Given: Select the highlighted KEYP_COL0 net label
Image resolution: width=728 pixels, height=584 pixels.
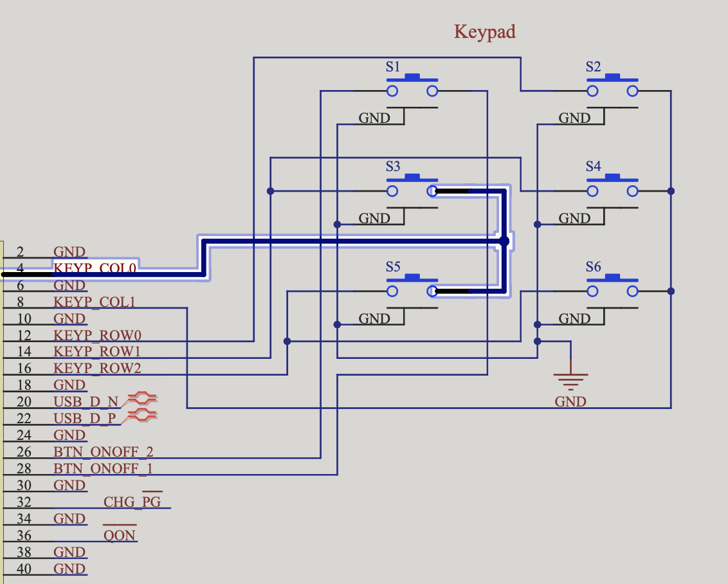Looking at the screenshot, I should coord(95,268).
